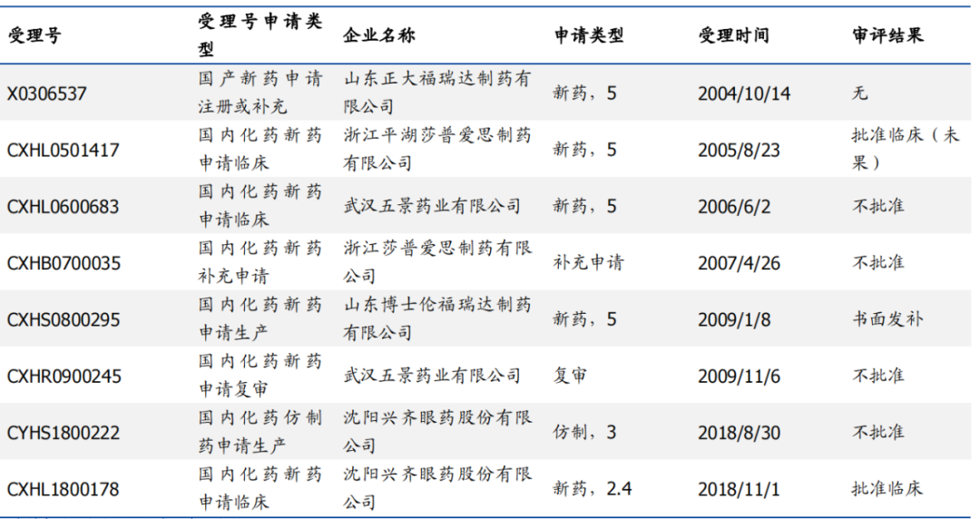Click company 山东正大福瑞达制药有限公司
980x519 pixels.
coord(437,93)
